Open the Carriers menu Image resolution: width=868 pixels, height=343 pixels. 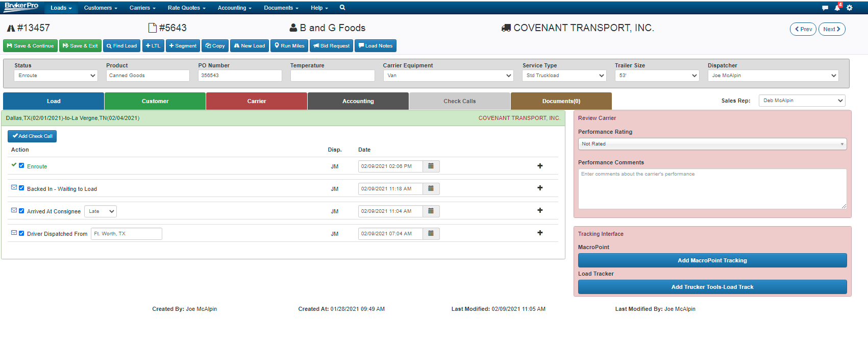pos(142,8)
